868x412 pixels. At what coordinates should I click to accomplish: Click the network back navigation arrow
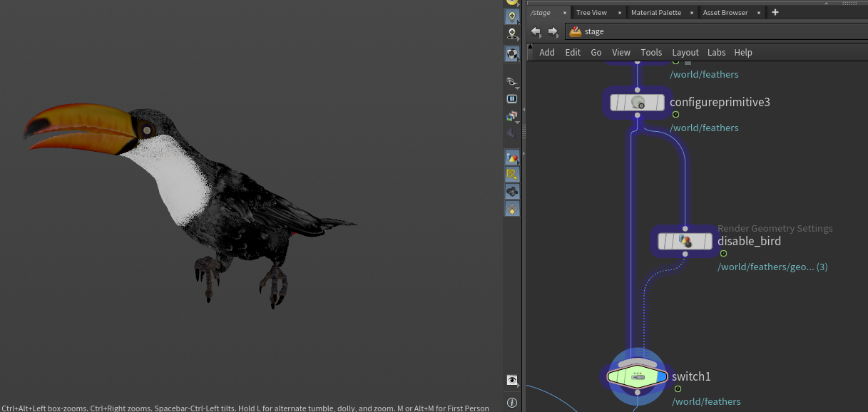pyautogui.click(x=536, y=31)
